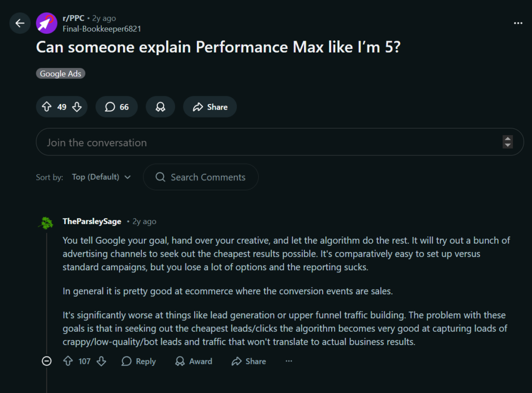Open the post's three-dot options menu
Screen dimensions: 532x393
[x=517, y=23]
